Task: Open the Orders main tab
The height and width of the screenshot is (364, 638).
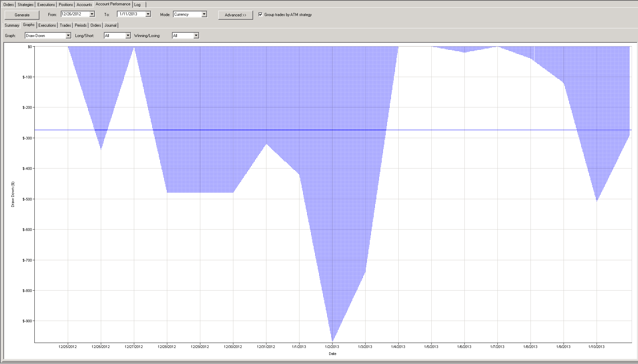Action: click(x=9, y=5)
